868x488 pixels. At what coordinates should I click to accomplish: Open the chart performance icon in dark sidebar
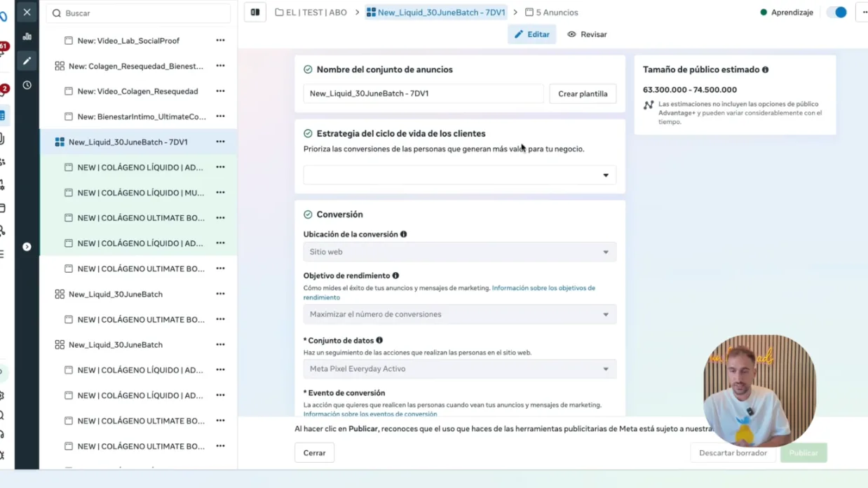coord(27,36)
